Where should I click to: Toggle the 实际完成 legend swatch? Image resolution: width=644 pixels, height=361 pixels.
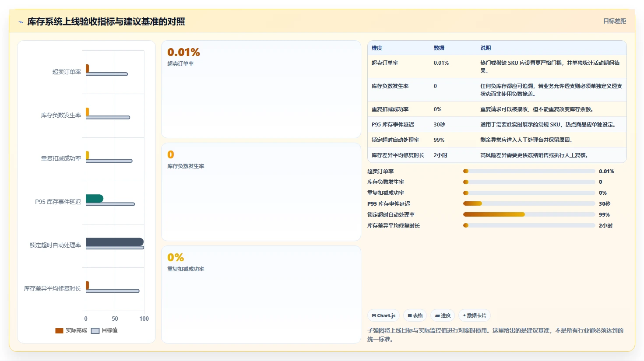[x=59, y=331]
